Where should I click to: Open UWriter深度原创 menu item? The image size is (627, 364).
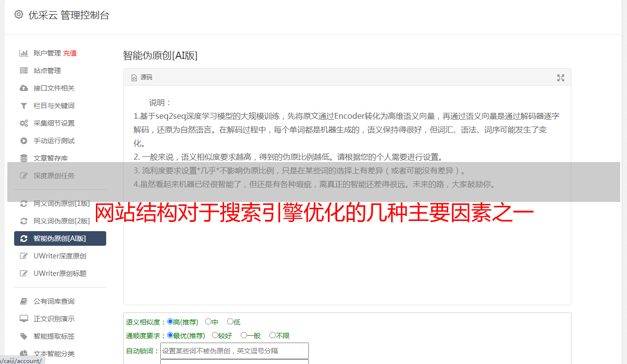(x=60, y=256)
